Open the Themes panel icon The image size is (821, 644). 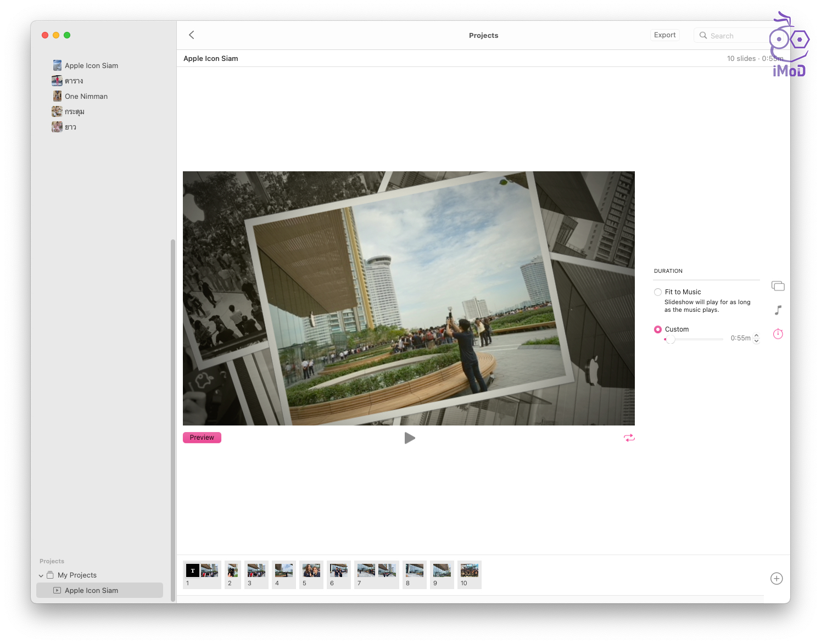click(x=778, y=286)
